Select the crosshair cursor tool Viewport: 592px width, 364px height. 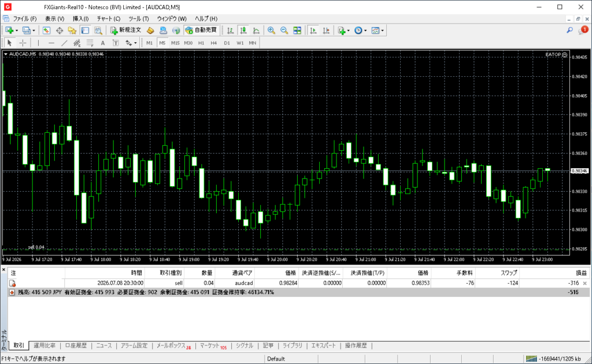[23, 43]
